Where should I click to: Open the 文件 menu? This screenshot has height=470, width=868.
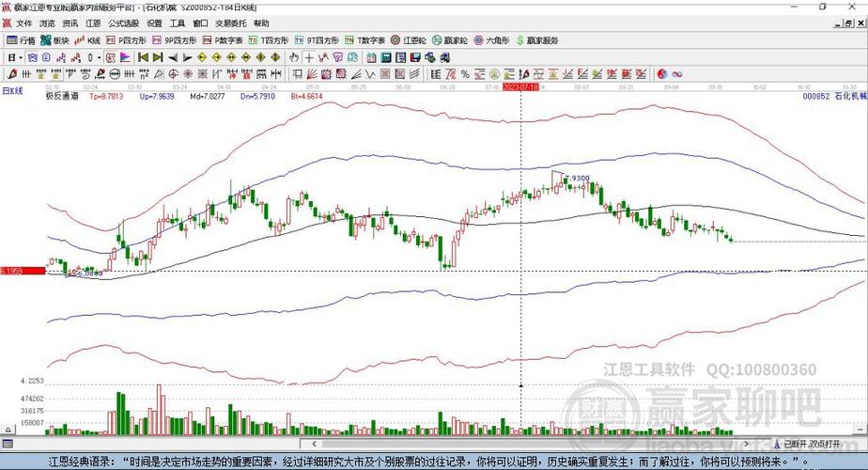click(x=24, y=23)
